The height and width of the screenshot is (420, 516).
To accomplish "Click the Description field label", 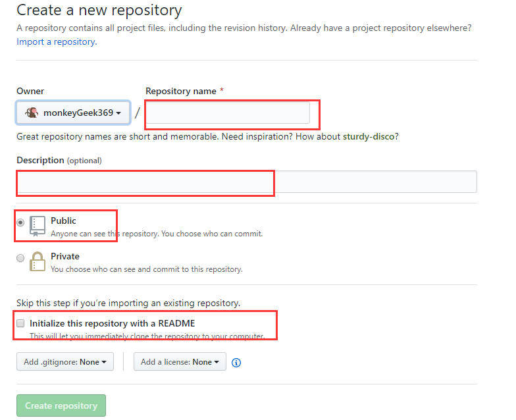I will pyautogui.click(x=41, y=160).
